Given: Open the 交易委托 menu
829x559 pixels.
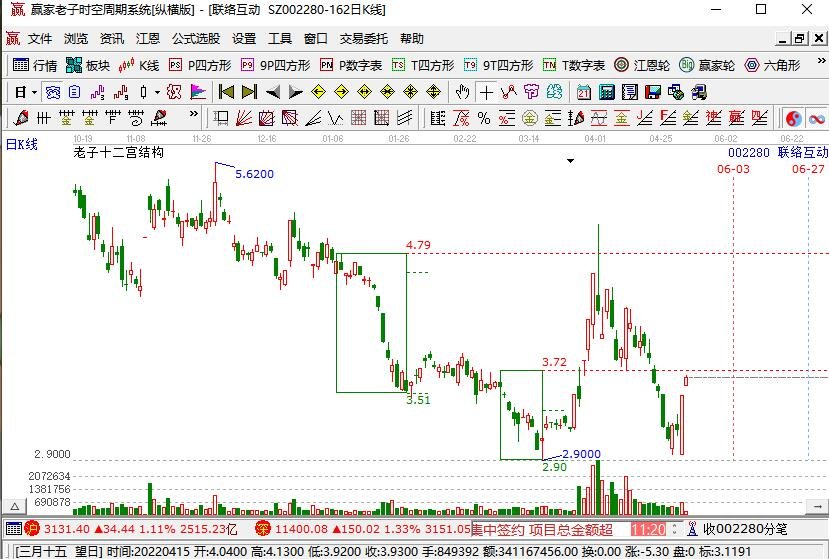Looking at the screenshot, I should click(364, 39).
